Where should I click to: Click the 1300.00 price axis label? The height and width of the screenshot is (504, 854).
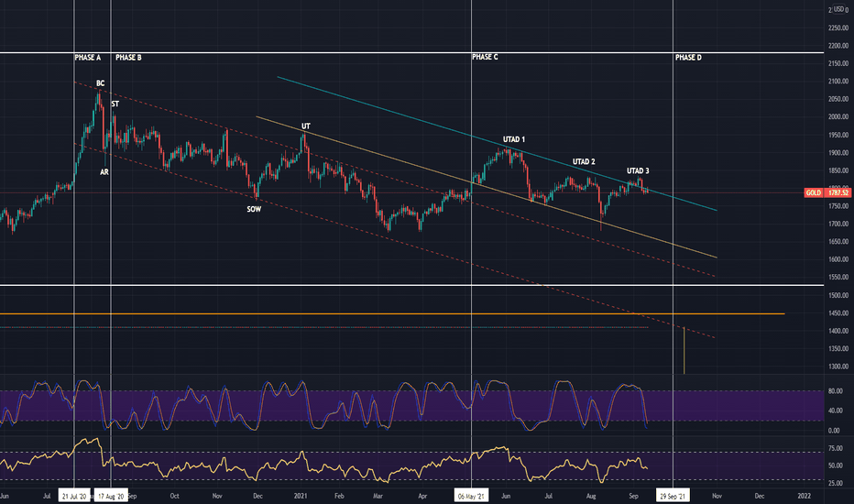[838, 367]
